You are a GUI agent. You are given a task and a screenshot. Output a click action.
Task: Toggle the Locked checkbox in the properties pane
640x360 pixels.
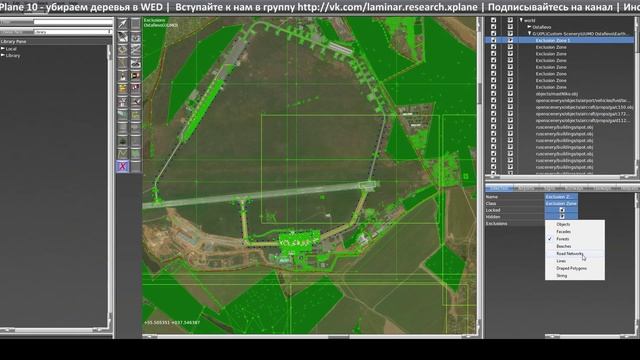pyautogui.click(x=562, y=210)
